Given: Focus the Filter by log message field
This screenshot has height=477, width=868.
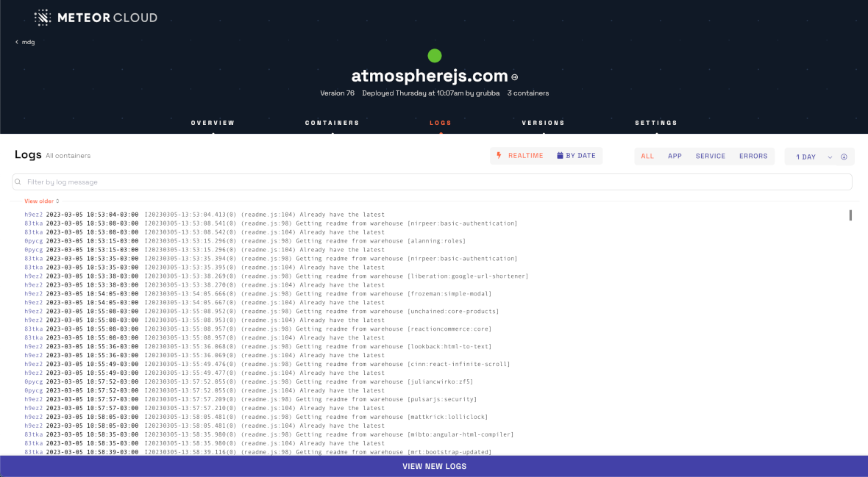Looking at the screenshot, I should pos(432,182).
